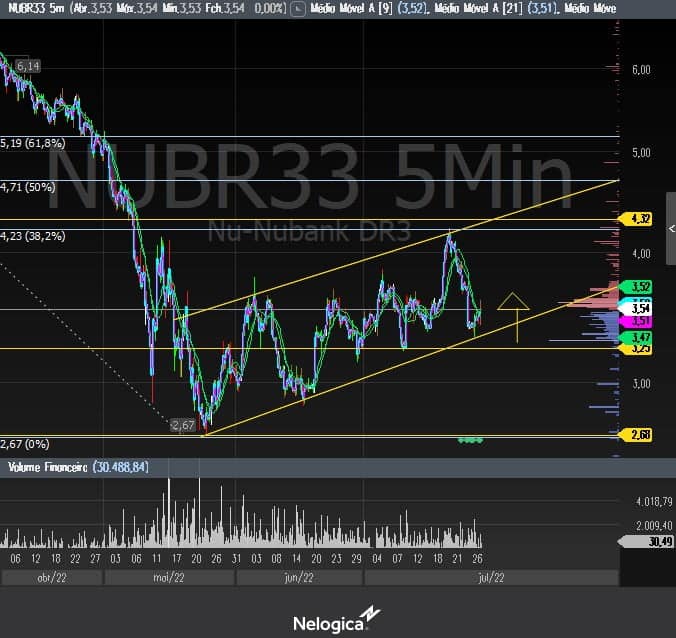676x638 pixels.
Task: Select the jun/22 month on timeline
Action: (298, 577)
